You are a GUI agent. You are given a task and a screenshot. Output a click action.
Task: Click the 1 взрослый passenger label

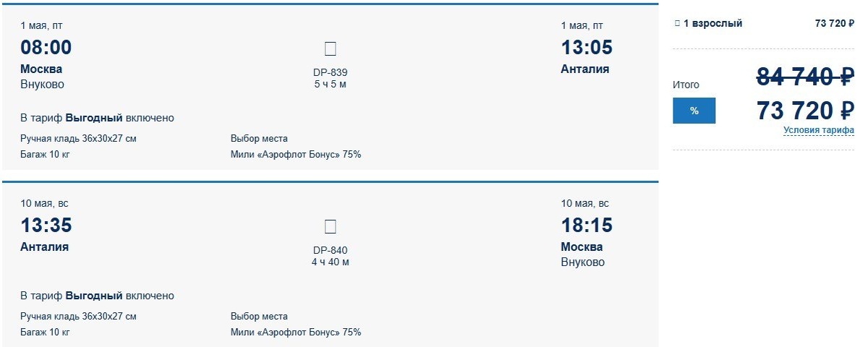coord(712,23)
